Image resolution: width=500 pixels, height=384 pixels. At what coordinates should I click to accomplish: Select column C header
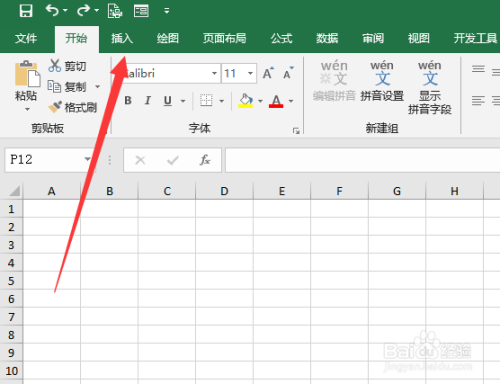click(x=167, y=191)
